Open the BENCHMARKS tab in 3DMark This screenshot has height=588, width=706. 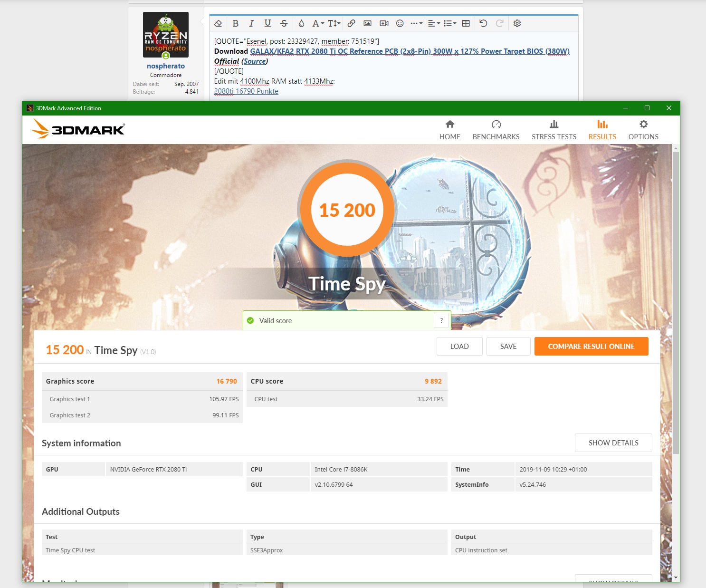point(496,130)
